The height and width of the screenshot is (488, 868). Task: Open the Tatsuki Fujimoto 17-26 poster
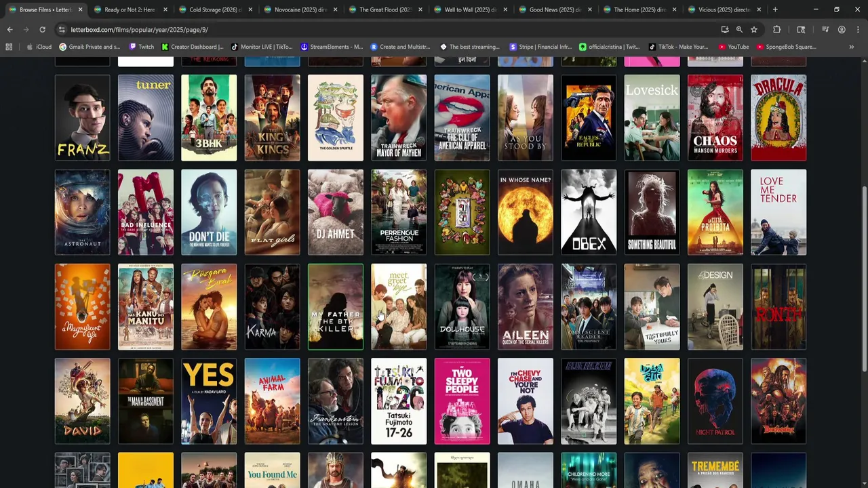[399, 401]
